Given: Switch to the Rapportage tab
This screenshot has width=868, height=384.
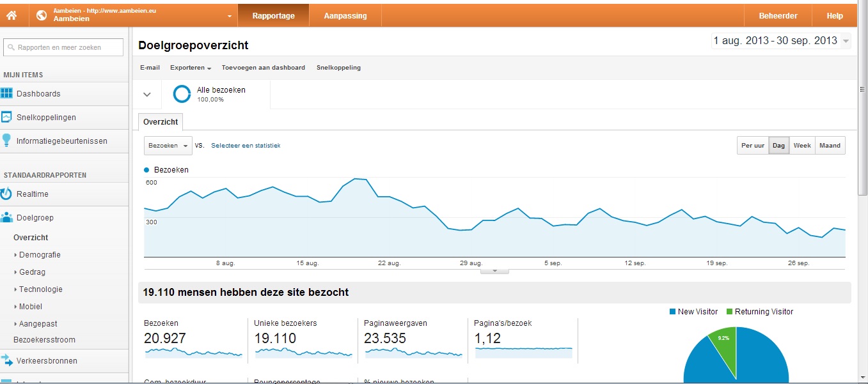Looking at the screenshot, I should click(x=273, y=15).
